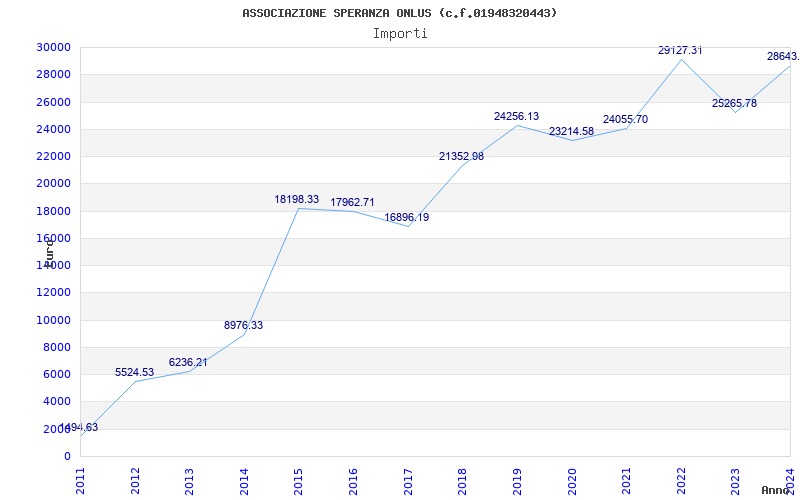Viewport: 800px width, 500px height.
Task: Click the y-axis value 18000
Action: point(53,211)
